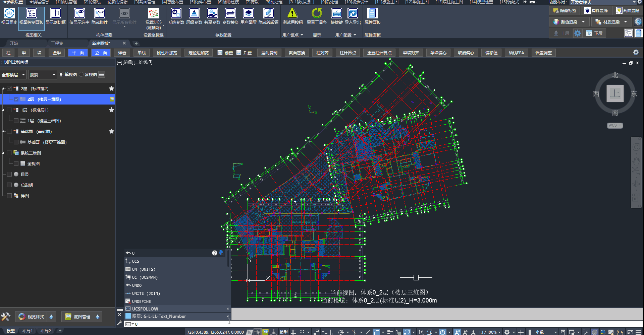The image size is (644, 335).
Task: Click the 重置工具条 reset toolbar icon
Action: (317, 14)
